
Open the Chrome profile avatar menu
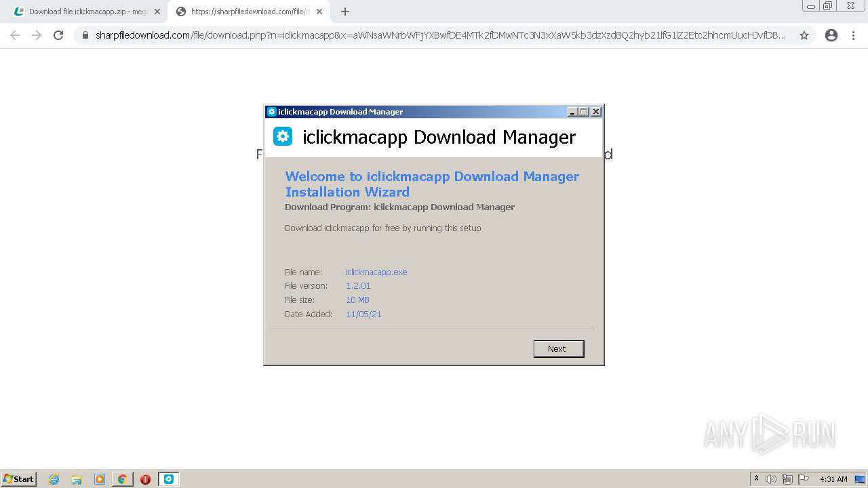[x=831, y=35]
